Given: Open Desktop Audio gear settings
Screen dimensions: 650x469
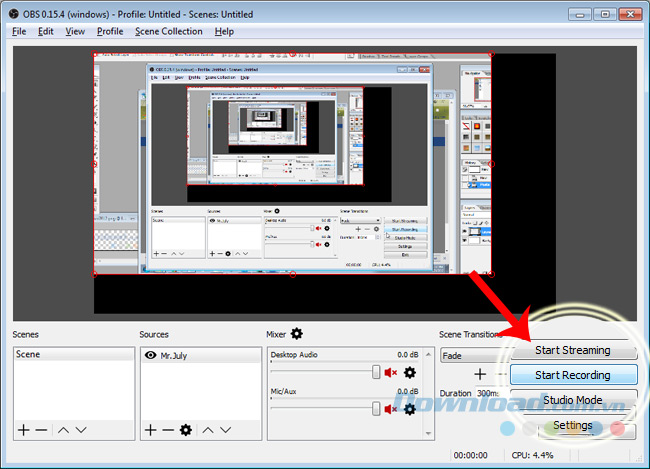Looking at the screenshot, I should coord(410,373).
